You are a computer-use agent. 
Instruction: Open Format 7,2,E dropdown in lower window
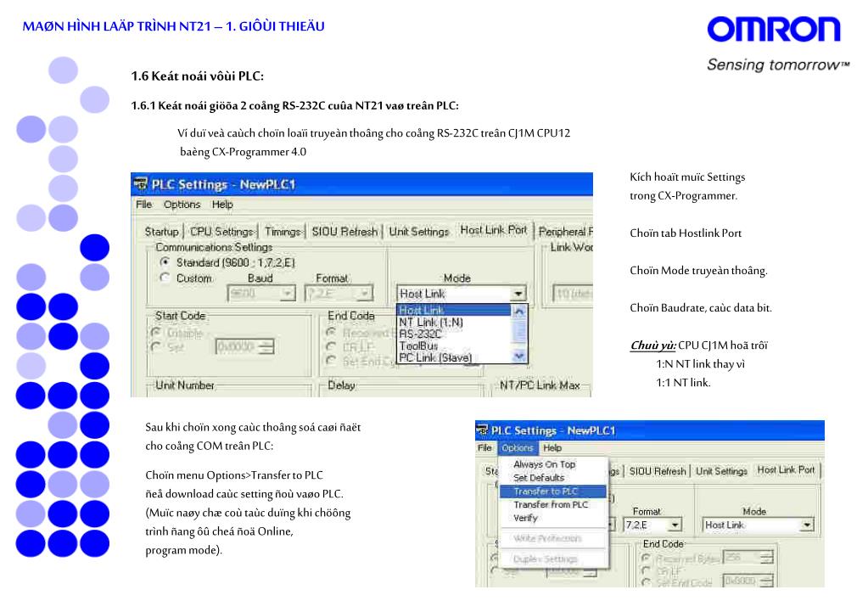click(652, 524)
